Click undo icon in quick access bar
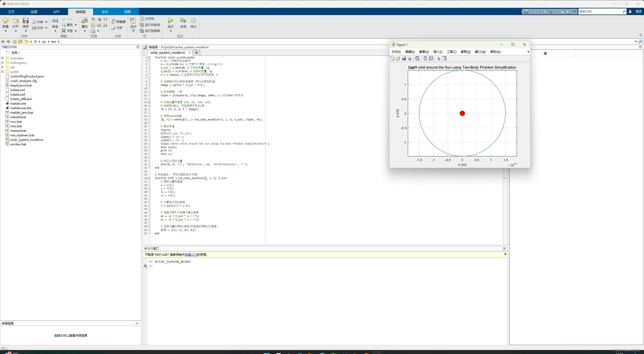 coord(550,12)
